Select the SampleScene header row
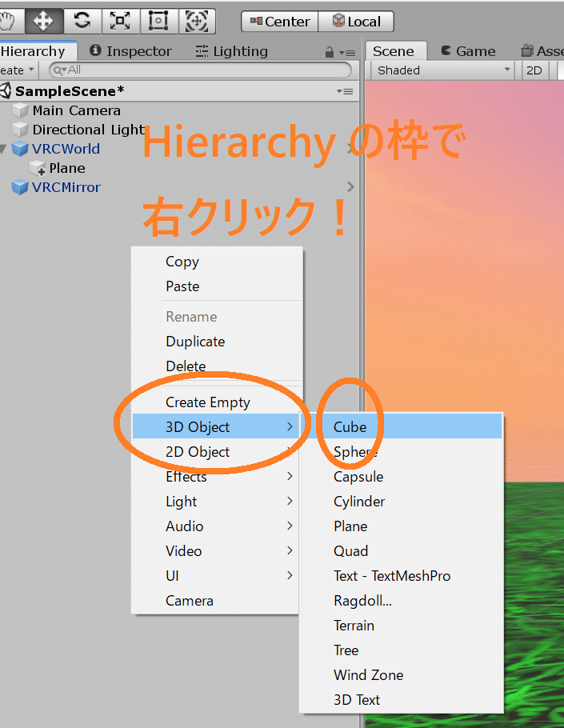564x728 pixels. click(179, 91)
